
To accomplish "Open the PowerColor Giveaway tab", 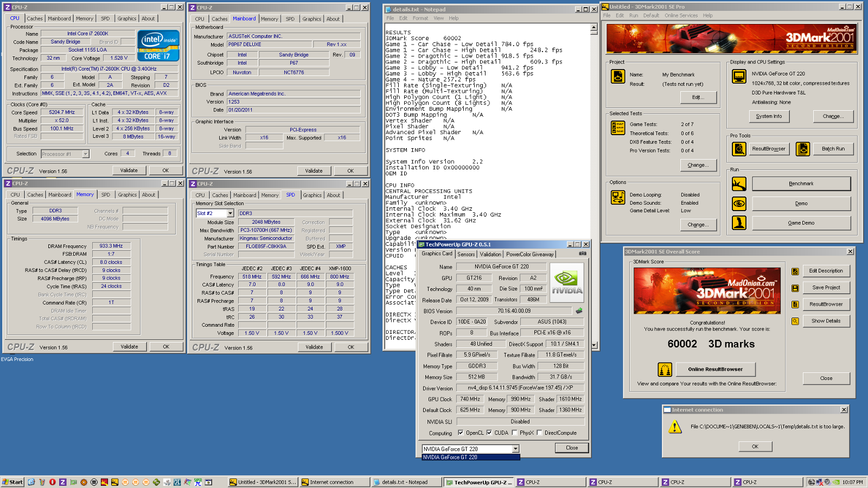I will click(x=530, y=254).
